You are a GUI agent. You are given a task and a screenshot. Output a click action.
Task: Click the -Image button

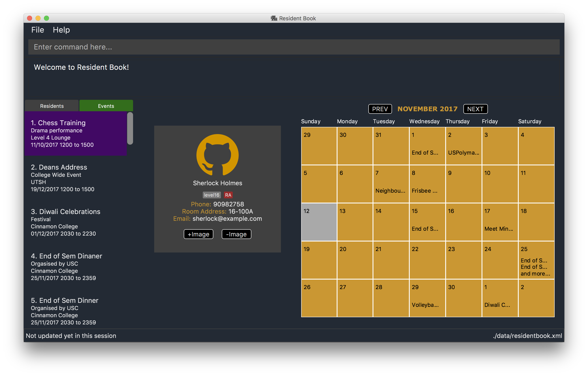236,234
